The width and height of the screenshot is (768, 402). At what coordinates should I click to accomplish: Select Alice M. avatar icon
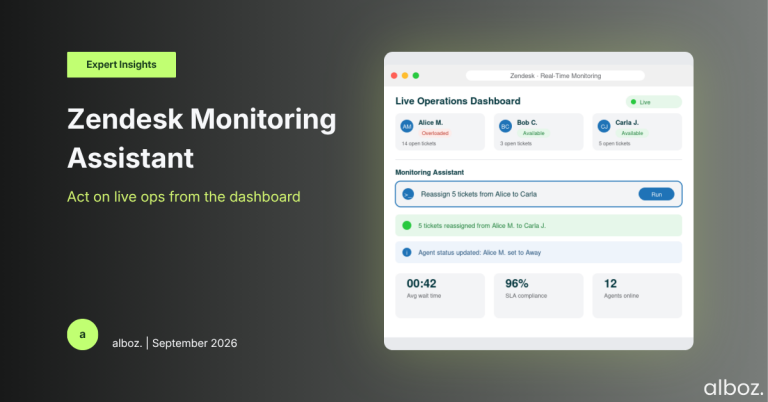pos(407,126)
